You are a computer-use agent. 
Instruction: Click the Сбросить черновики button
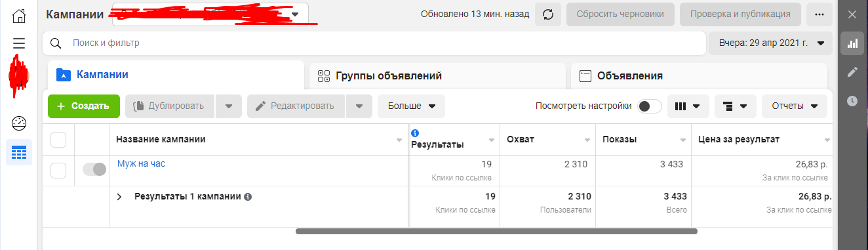point(621,14)
